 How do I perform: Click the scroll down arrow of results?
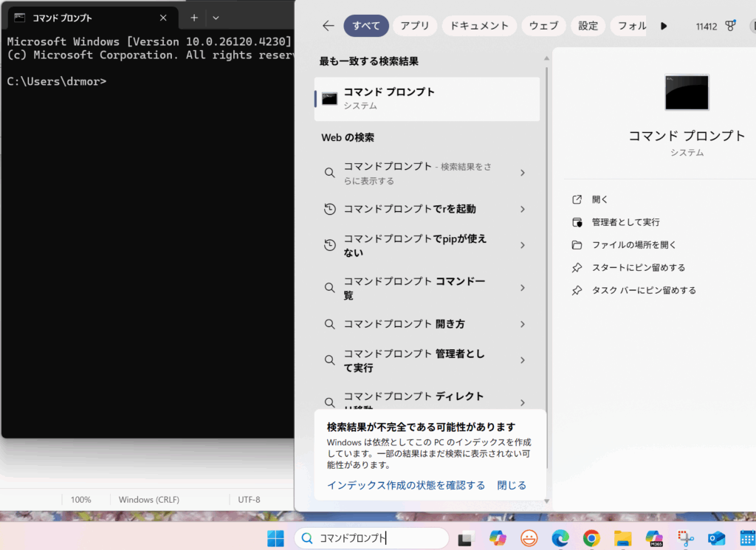[546, 501]
